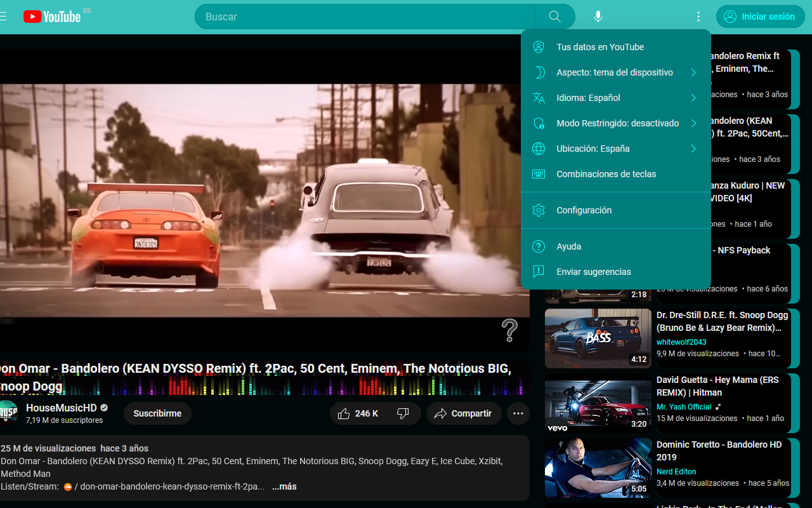
Task: Open Ayuda menu entry
Action: (615, 246)
